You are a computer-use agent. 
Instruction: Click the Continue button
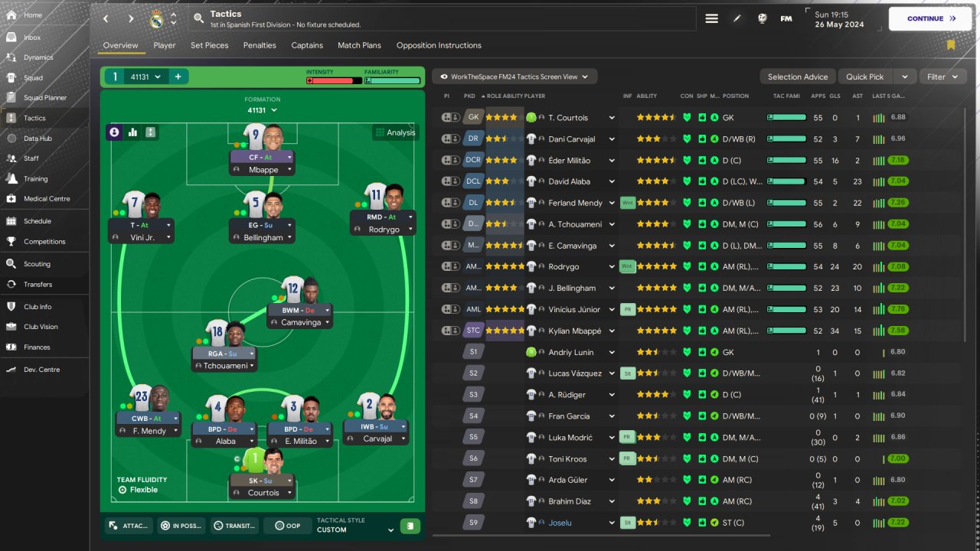click(929, 18)
